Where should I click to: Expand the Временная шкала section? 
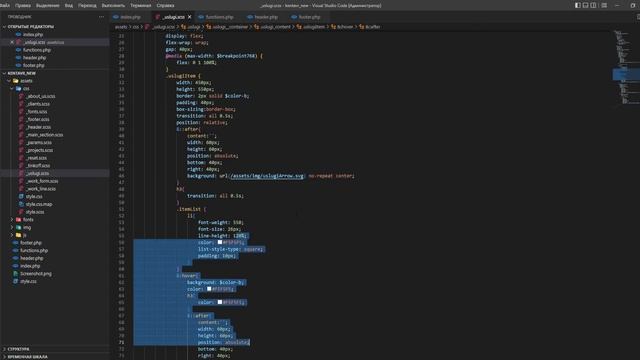coord(27,357)
